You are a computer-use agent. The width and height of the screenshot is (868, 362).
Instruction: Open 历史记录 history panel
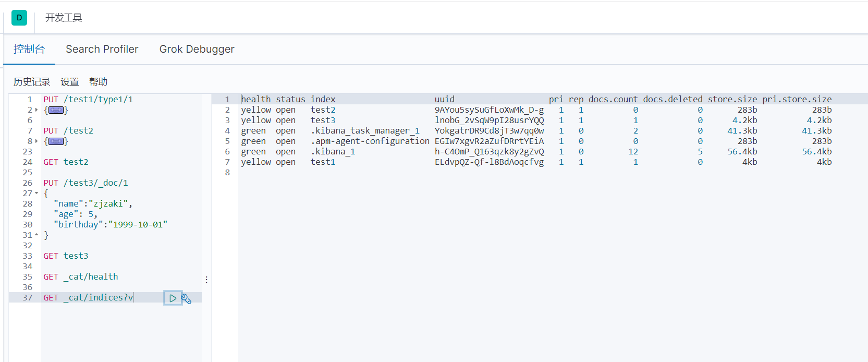(32, 82)
